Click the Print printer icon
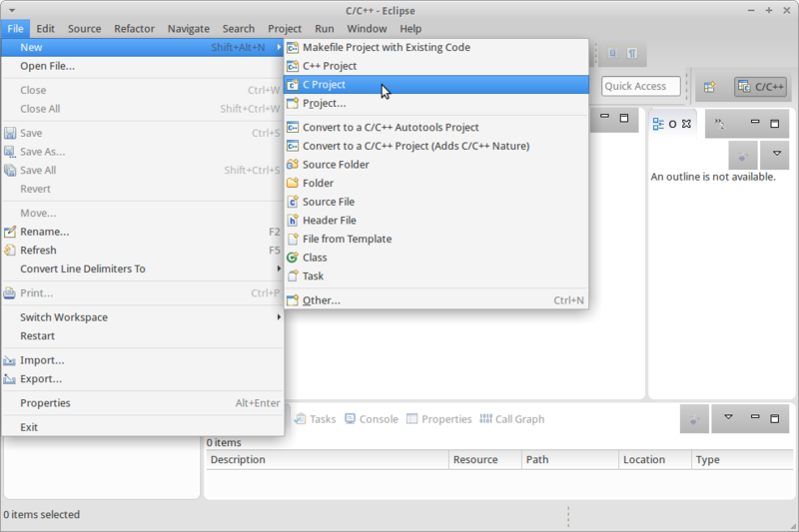799x532 pixels. [10, 293]
